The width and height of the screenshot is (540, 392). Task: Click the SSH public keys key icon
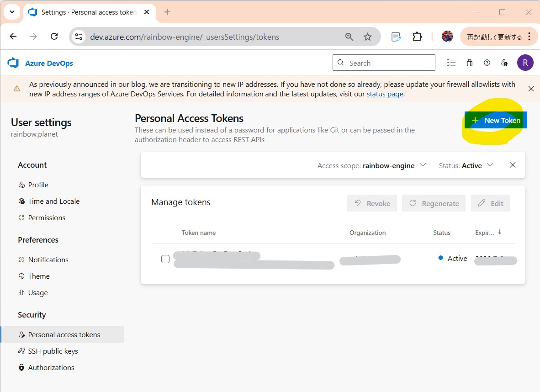tap(21, 351)
